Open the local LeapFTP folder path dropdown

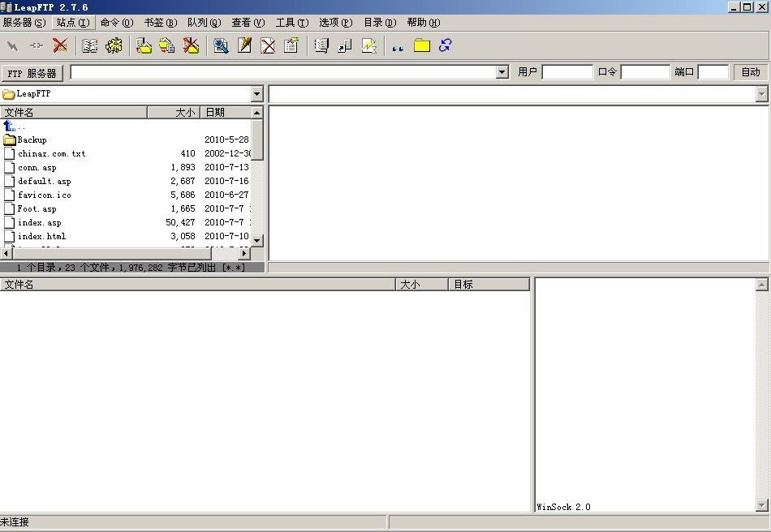coord(256,94)
